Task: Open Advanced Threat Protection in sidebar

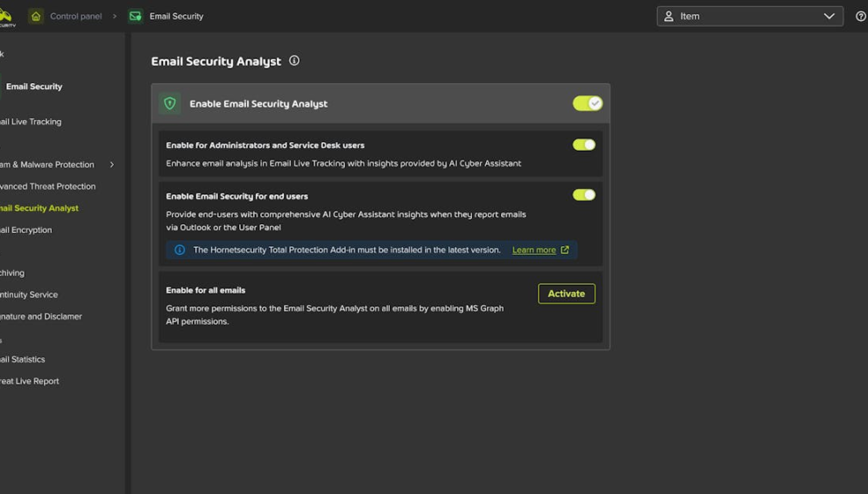Action: coord(47,186)
